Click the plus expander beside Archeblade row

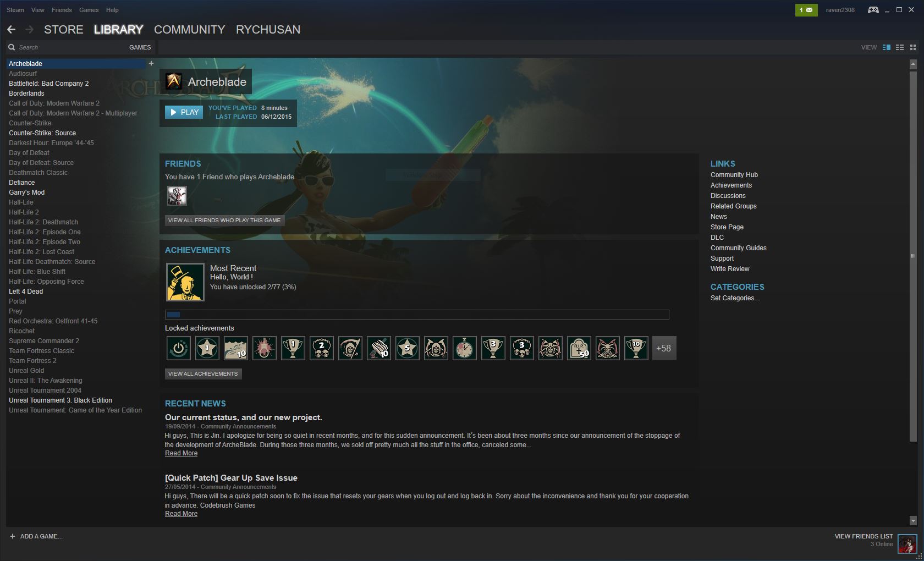tap(151, 63)
